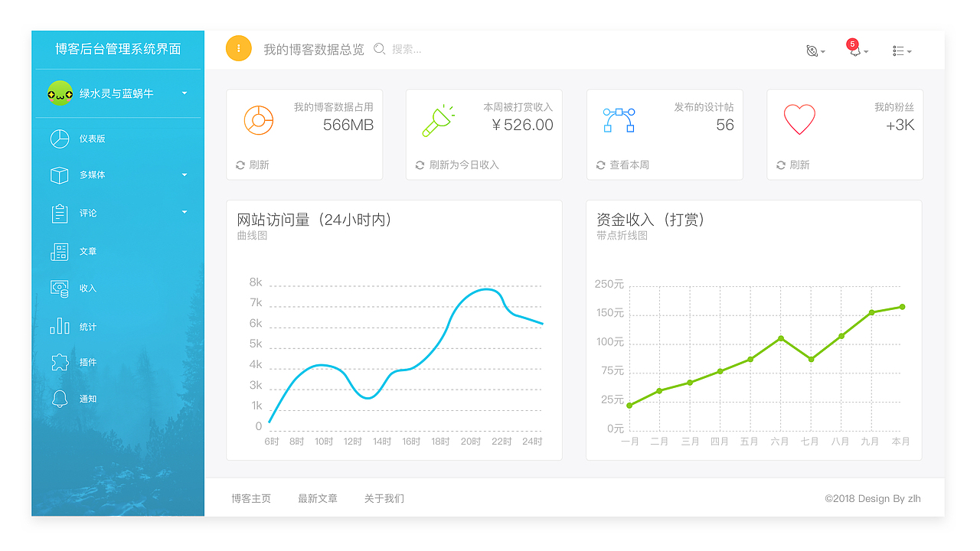Click the planet browser icon in top bar

click(812, 50)
